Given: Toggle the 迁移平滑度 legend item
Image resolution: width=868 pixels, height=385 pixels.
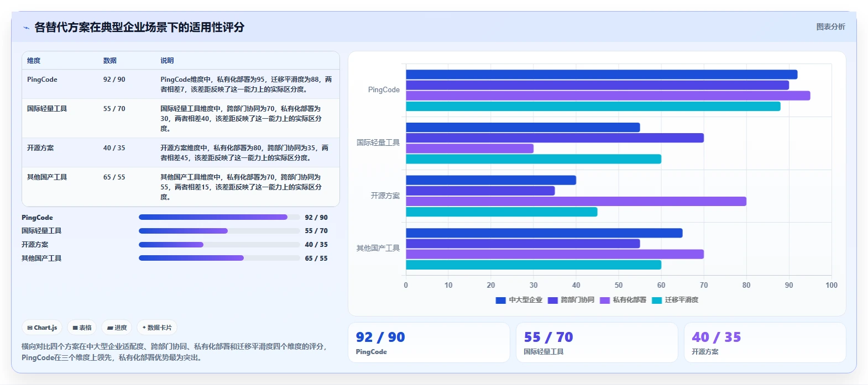Looking at the screenshot, I should [675, 300].
